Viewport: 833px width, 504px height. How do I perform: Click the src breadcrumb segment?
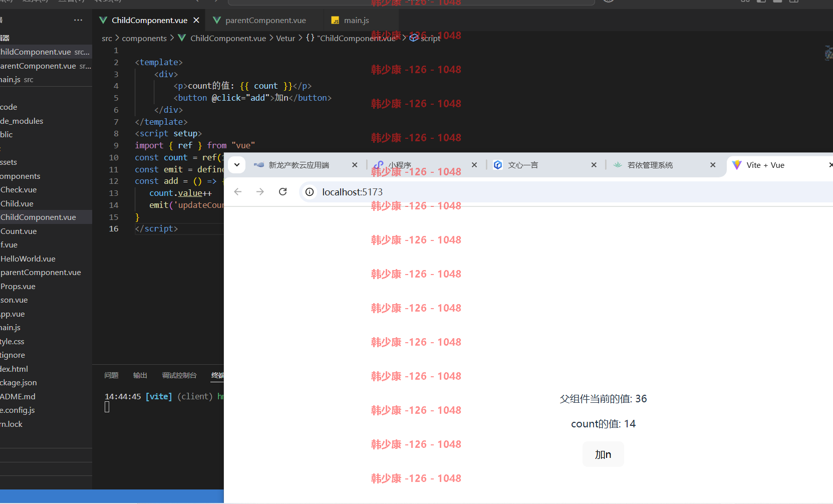[x=107, y=39]
